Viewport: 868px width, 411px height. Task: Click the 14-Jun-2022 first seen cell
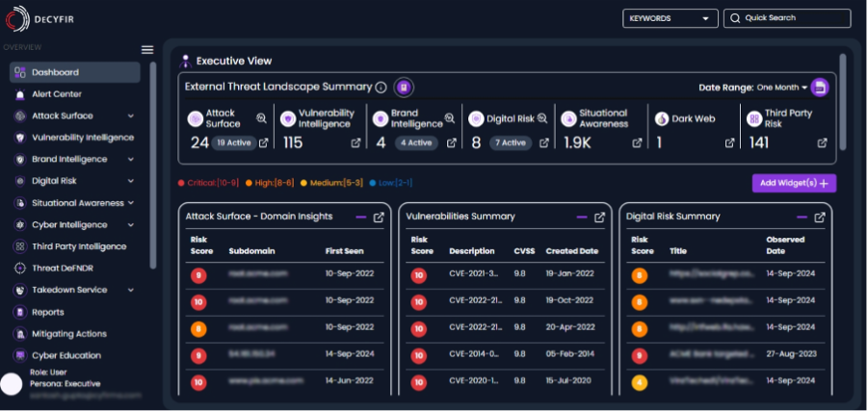click(350, 381)
